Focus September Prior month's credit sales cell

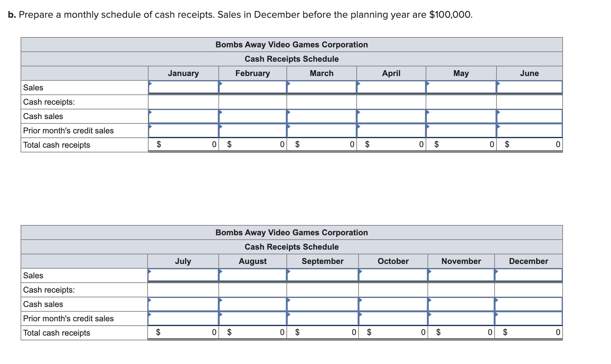(x=323, y=318)
